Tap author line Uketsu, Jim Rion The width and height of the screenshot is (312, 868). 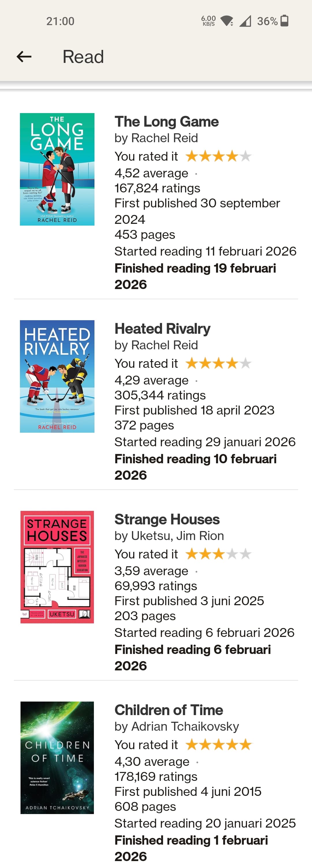(x=177, y=536)
